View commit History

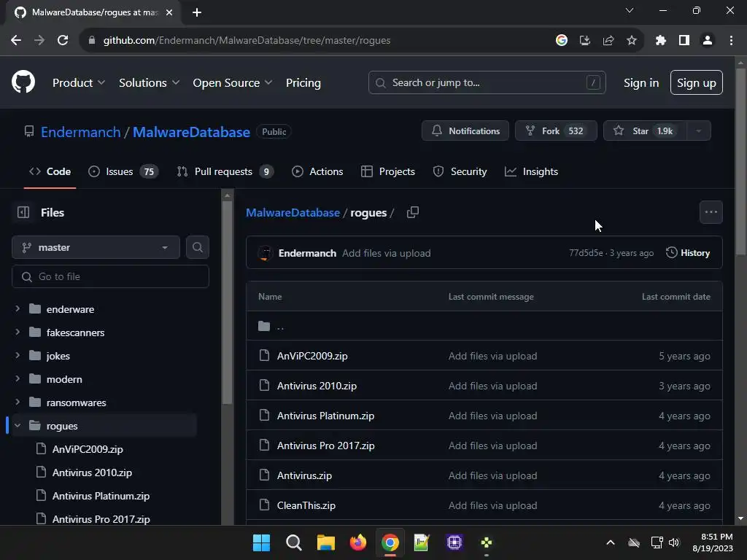coord(687,253)
